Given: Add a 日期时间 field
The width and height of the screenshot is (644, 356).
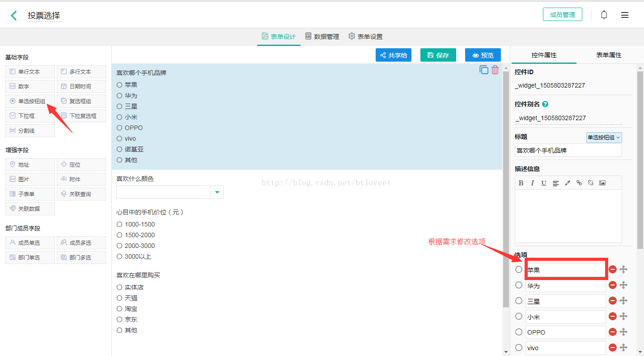Looking at the screenshot, I should 81,86.
